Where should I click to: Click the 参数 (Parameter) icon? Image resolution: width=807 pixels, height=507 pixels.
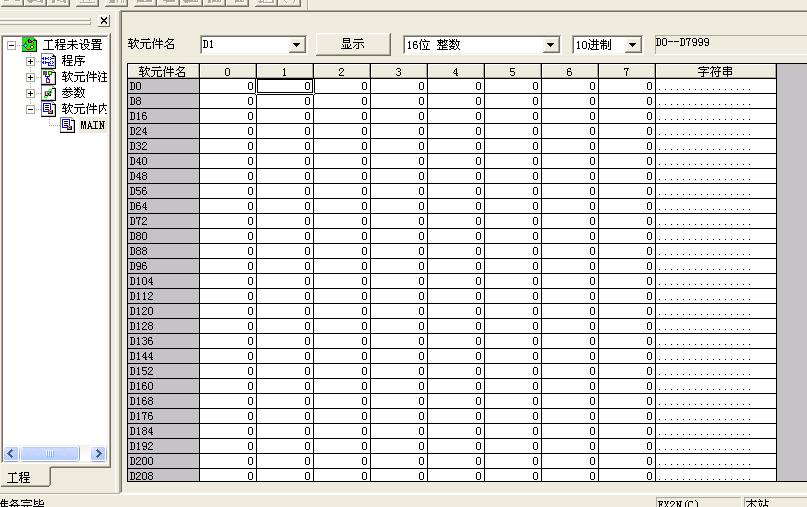(49, 93)
